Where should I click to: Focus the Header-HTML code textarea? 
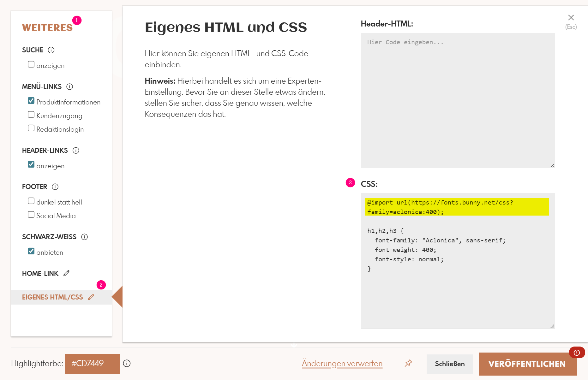458,100
